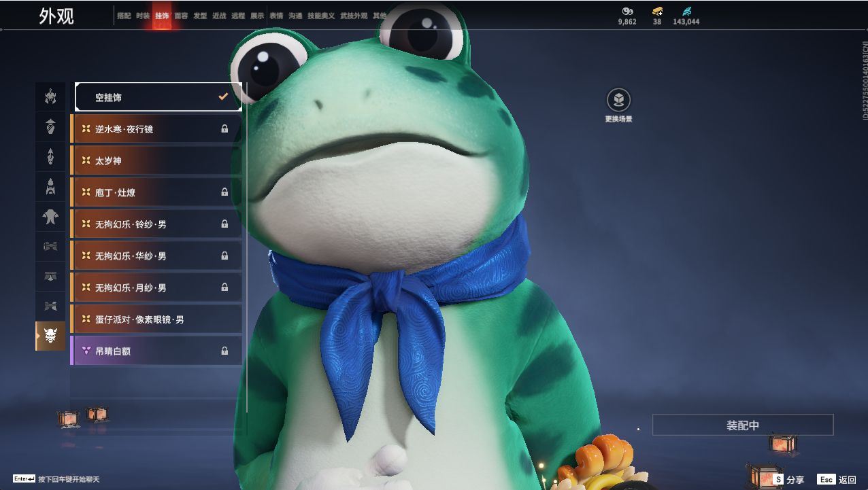Click the 更换场景 change scene icon
This screenshot has width=868, height=490.
click(x=618, y=101)
